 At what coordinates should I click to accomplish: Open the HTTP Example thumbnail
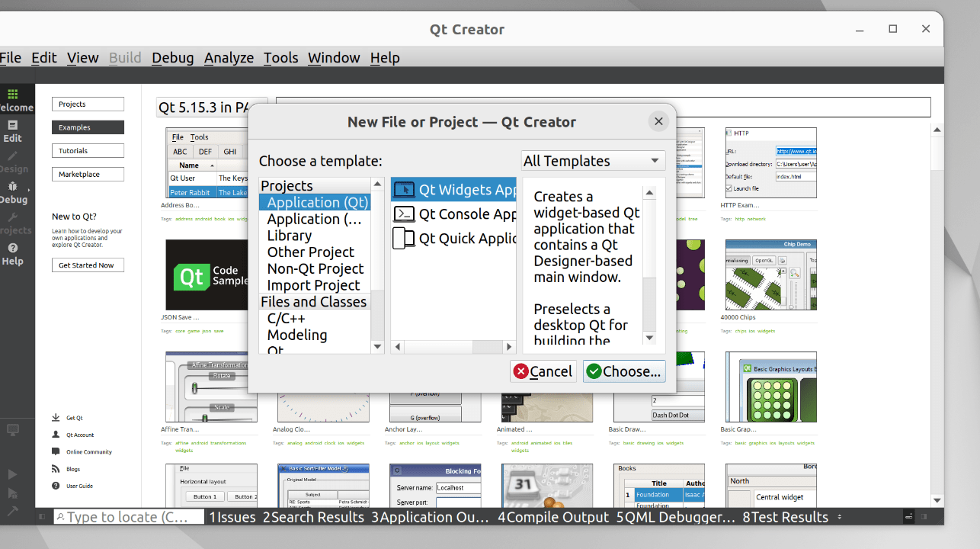tap(770, 162)
